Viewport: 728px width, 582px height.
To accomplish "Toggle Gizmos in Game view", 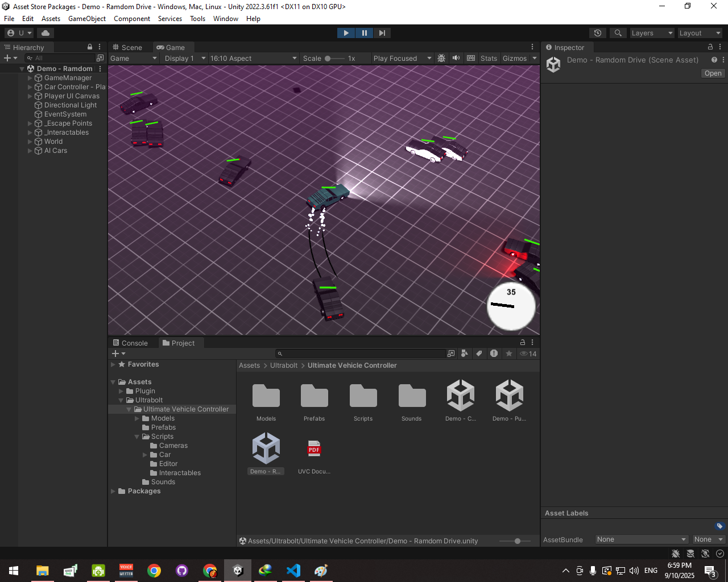I will [x=514, y=59].
